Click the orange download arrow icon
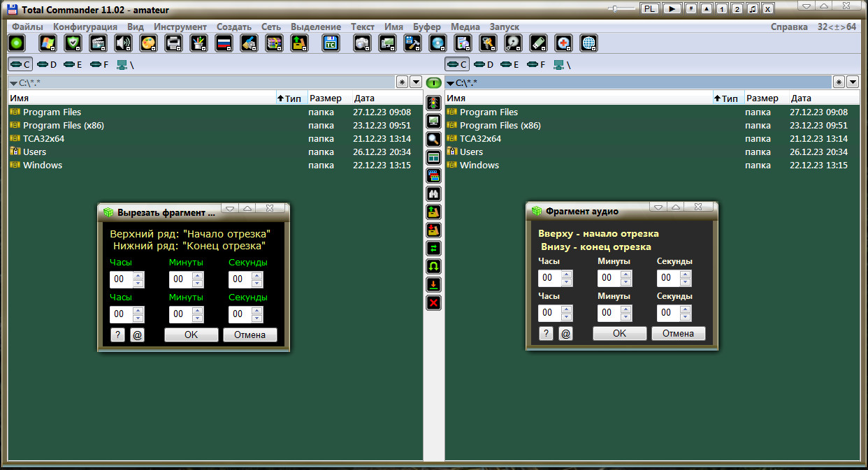 433,284
